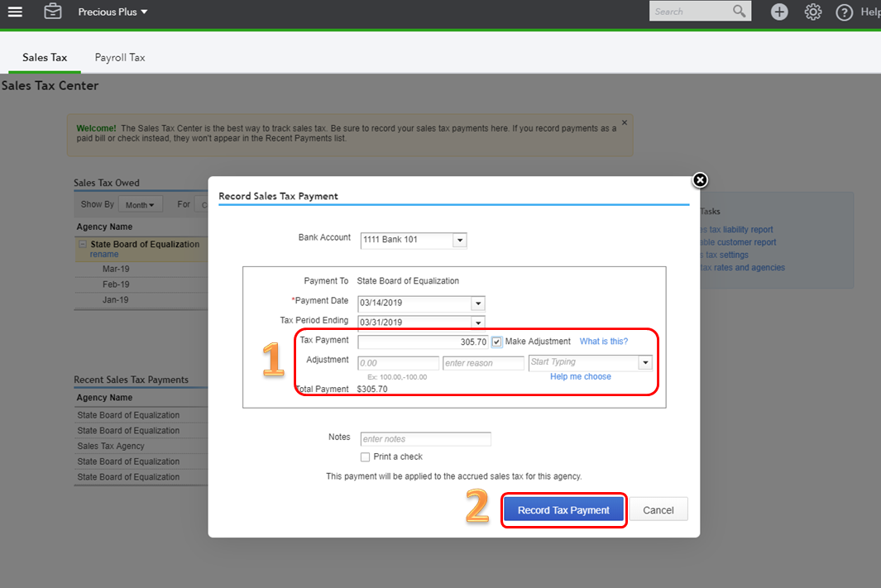
Task: Click the Record Tax Payment button
Action: point(563,510)
